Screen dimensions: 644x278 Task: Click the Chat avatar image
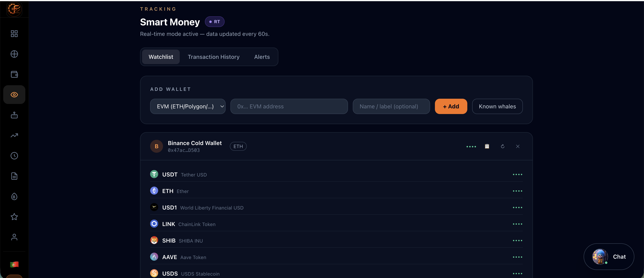tap(600, 256)
